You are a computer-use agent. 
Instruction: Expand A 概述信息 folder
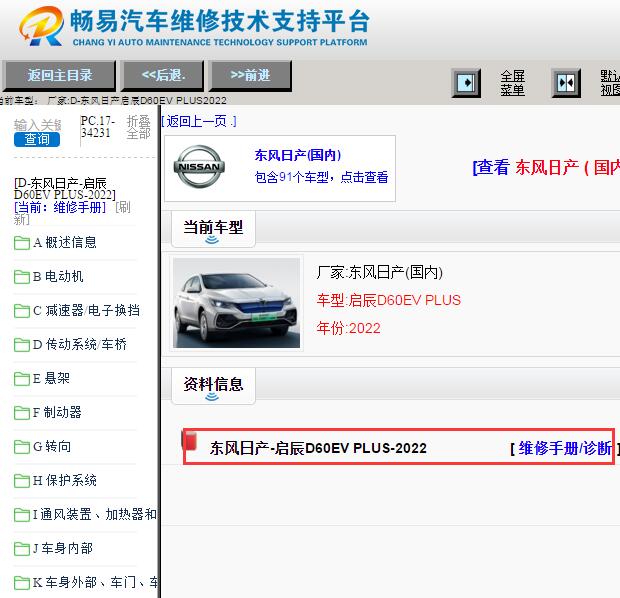pyautogui.click(x=55, y=242)
